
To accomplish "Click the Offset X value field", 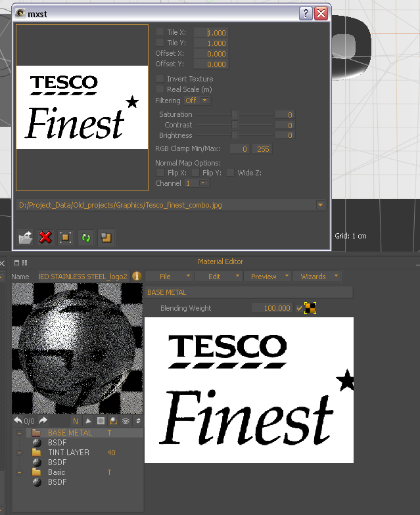I will tap(211, 54).
